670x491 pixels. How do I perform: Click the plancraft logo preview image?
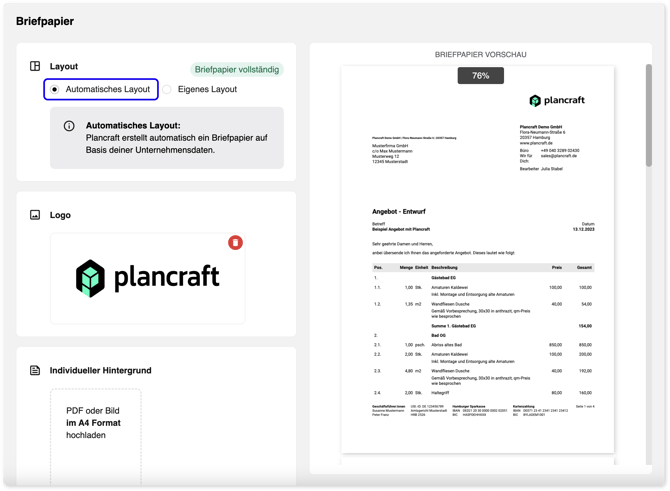pos(148,278)
